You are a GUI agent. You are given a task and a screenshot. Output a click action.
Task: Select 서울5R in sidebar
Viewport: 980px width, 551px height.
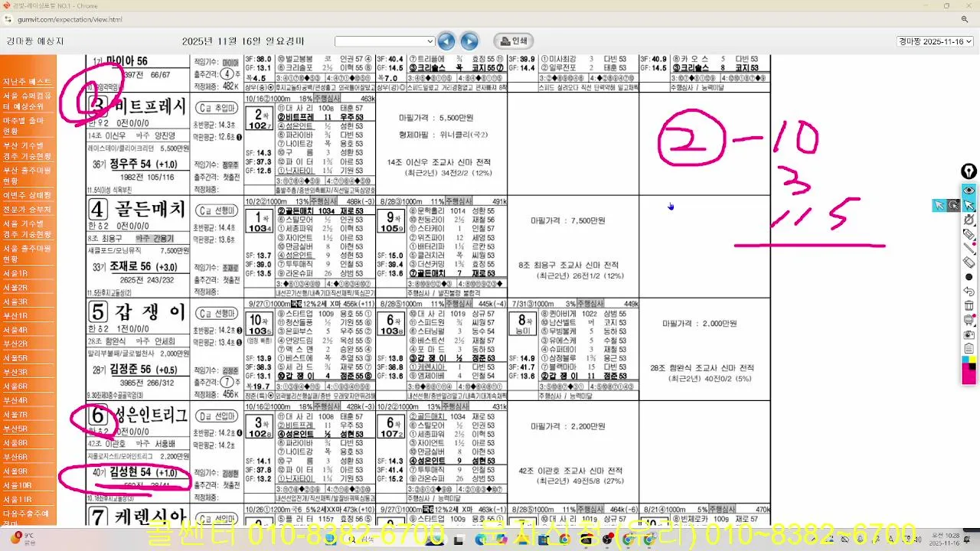click(x=15, y=358)
